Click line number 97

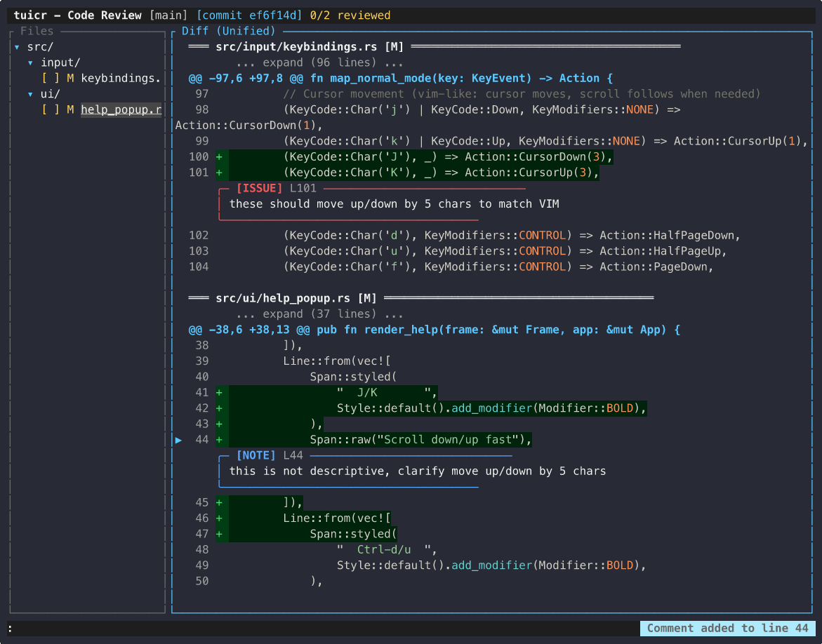click(202, 94)
